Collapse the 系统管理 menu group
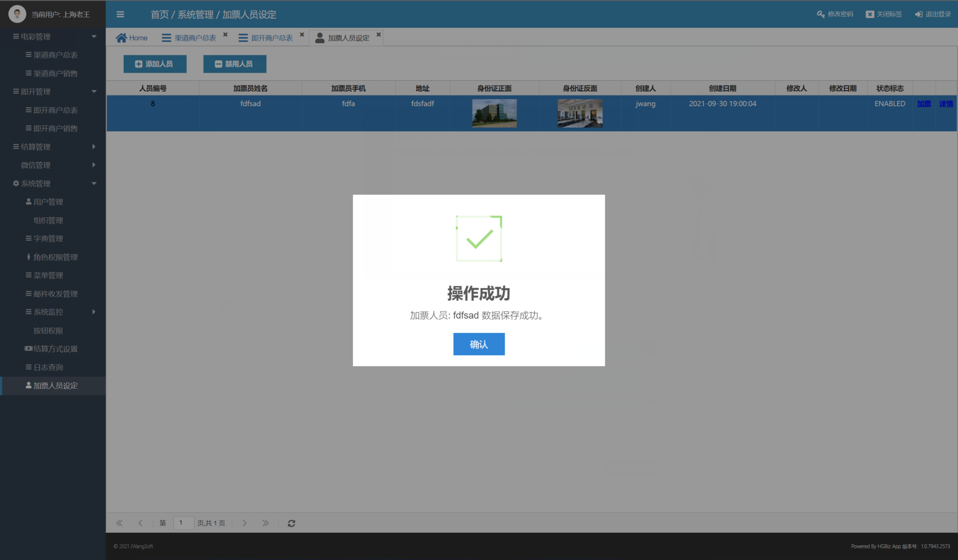958x560 pixels. pos(53,183)
